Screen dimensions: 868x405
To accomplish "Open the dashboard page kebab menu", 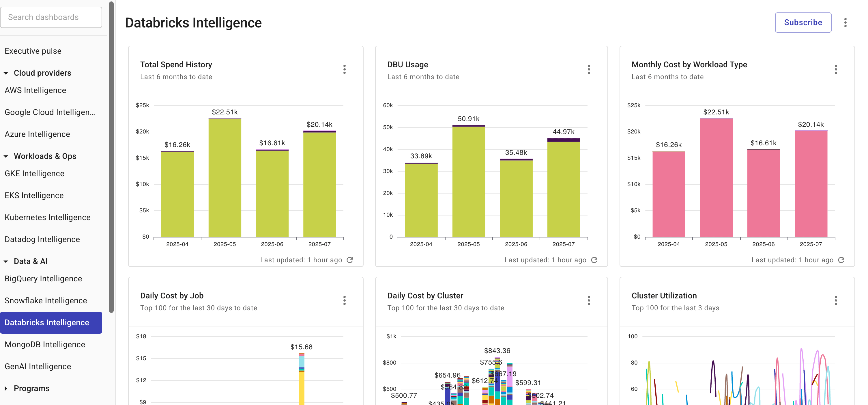I will 845,22.
